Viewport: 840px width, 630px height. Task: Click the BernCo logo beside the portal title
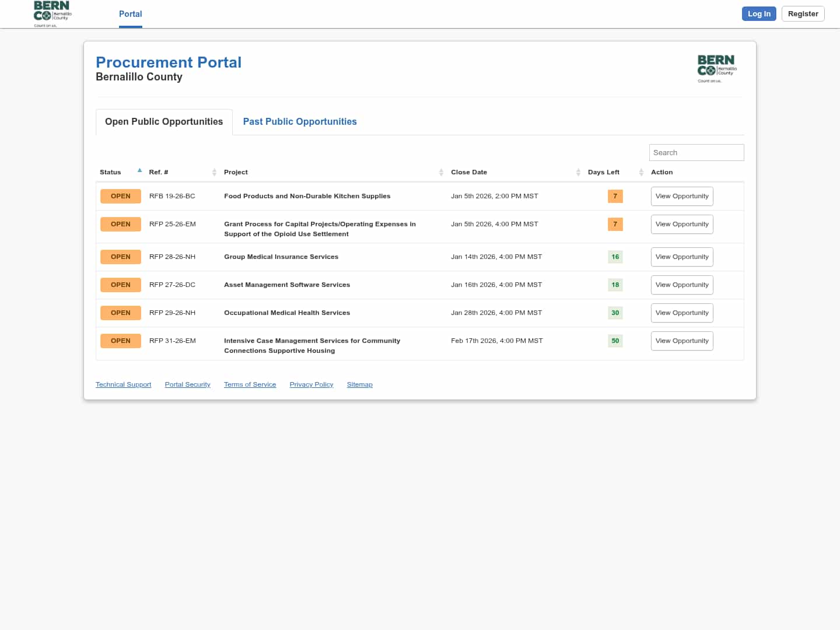(717, 69)
